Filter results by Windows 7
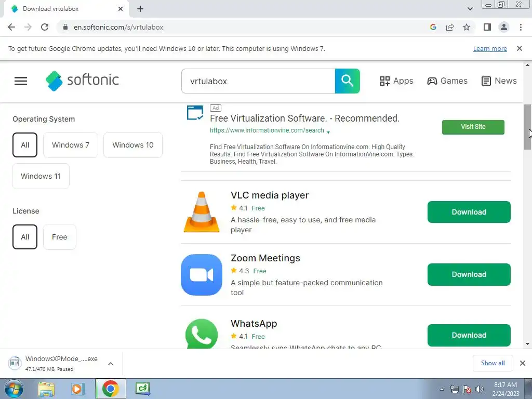 coord(71,145)
